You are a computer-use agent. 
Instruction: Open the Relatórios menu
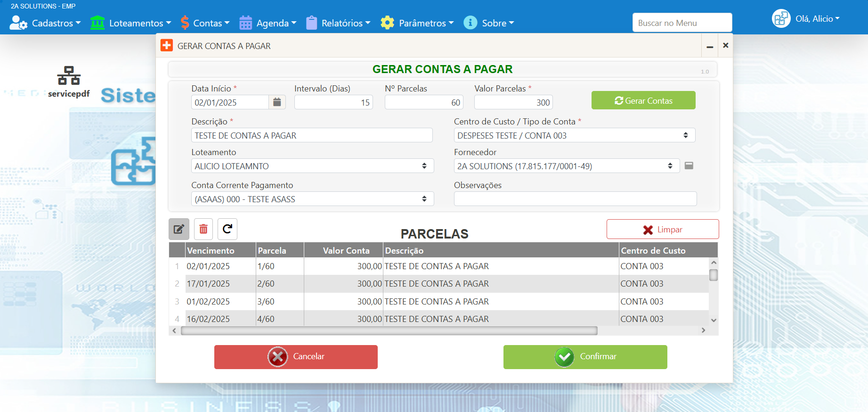pos(338,23)
